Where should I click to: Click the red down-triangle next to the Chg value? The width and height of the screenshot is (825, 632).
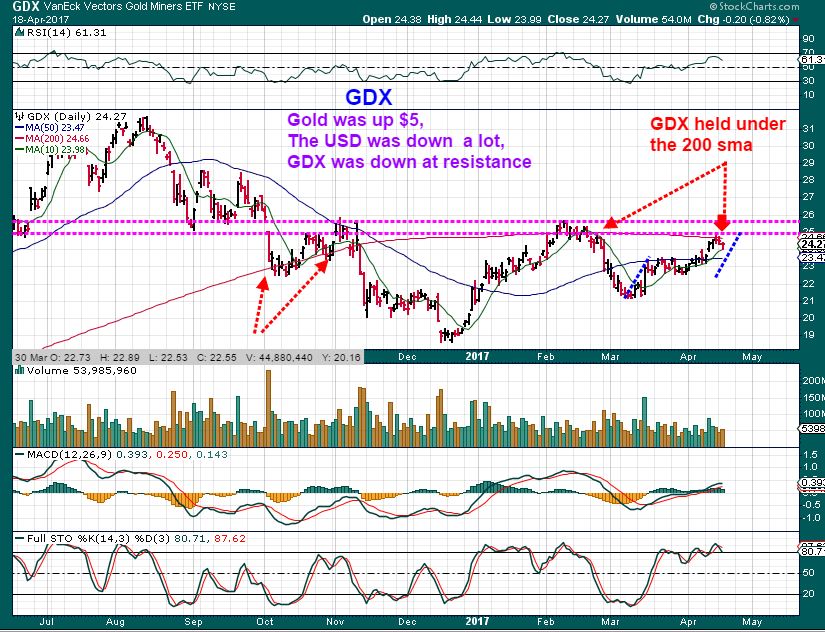tap(794, 20)
